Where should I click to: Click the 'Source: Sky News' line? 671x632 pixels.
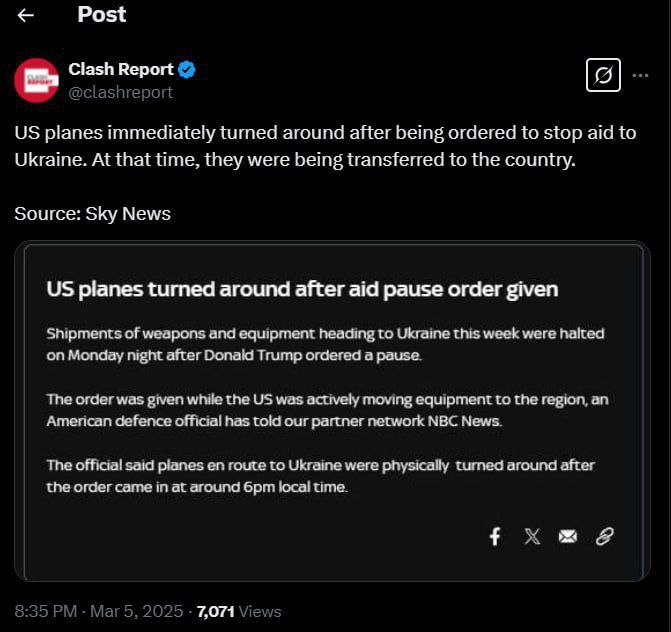92,213
